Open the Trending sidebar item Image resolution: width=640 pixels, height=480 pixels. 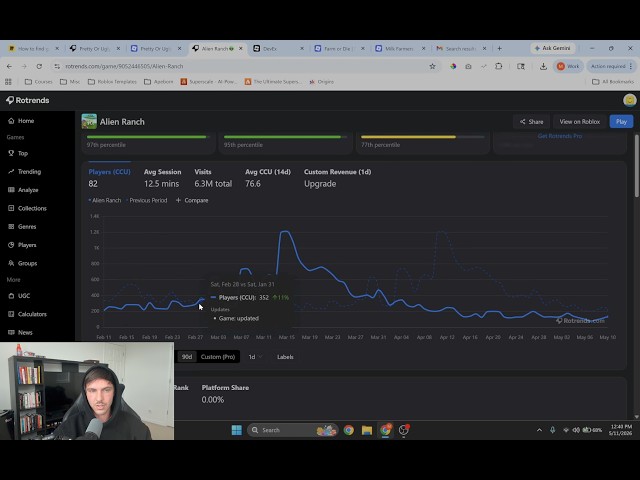point(24,172)
